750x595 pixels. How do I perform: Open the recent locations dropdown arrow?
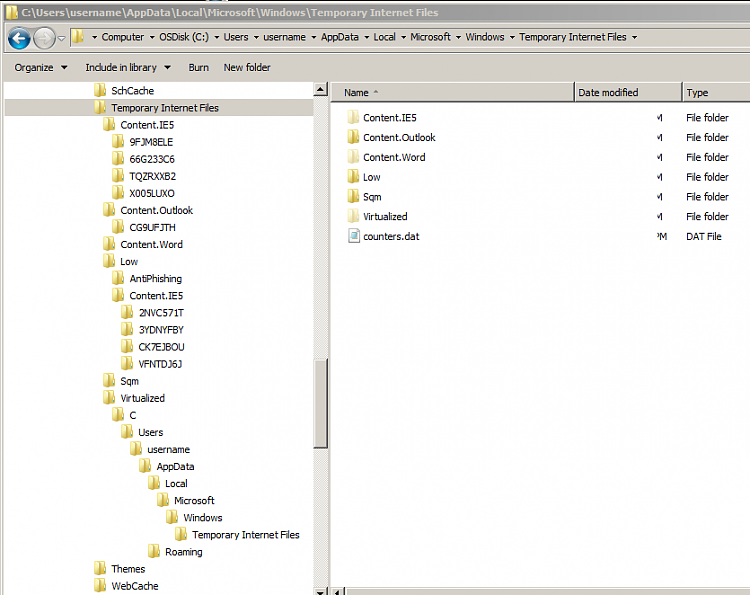pyautogui.click(x=62, y=38)
